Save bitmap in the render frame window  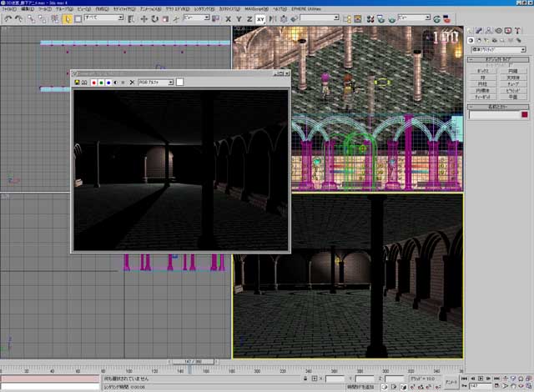(78, 83)
